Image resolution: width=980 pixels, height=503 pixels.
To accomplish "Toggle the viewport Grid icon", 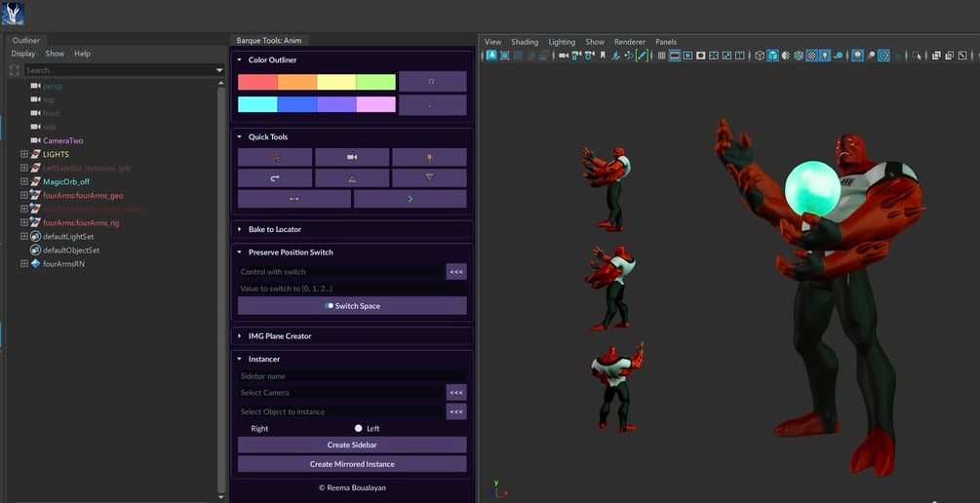I will point(662,55).
